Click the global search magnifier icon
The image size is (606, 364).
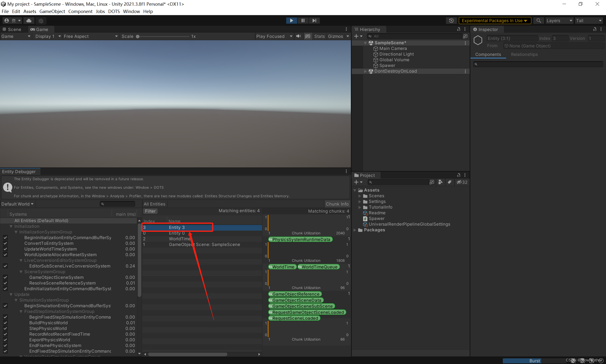point(539,21)
